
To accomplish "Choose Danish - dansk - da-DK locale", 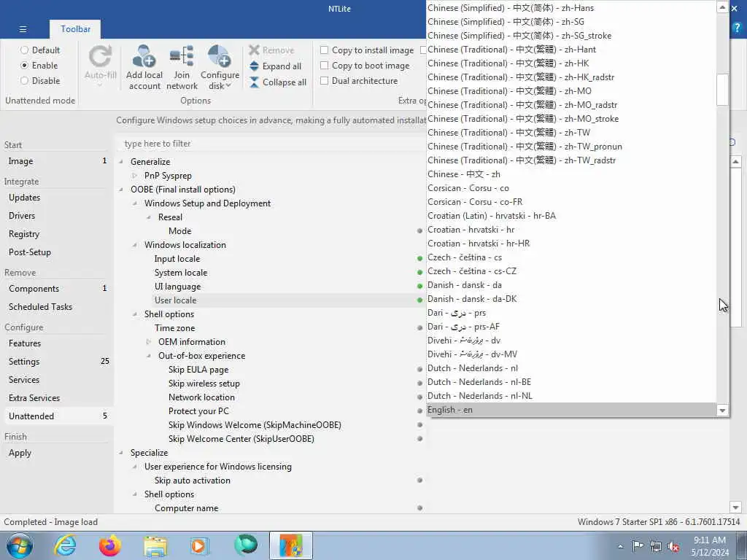I will pos(570,299).
